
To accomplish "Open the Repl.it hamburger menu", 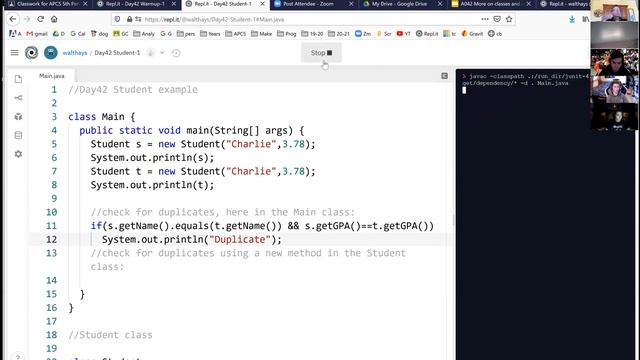I will [x=14, y=53].
